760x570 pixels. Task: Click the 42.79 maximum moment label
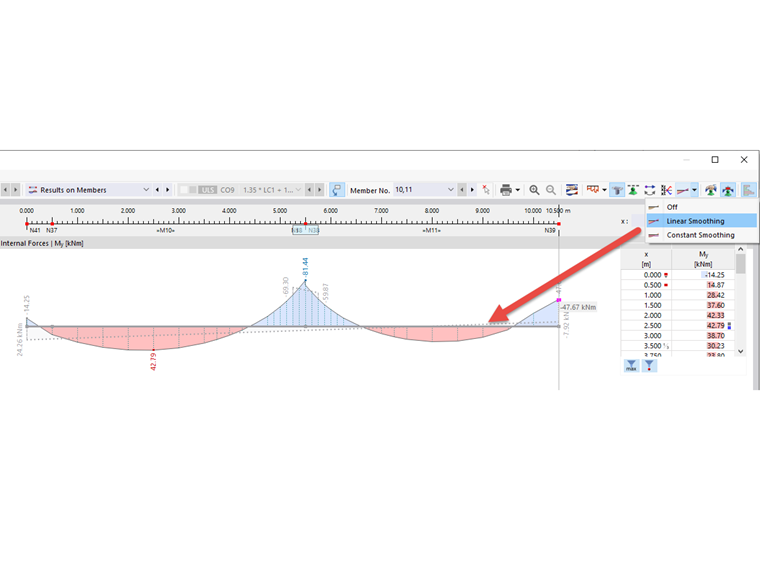153,362
